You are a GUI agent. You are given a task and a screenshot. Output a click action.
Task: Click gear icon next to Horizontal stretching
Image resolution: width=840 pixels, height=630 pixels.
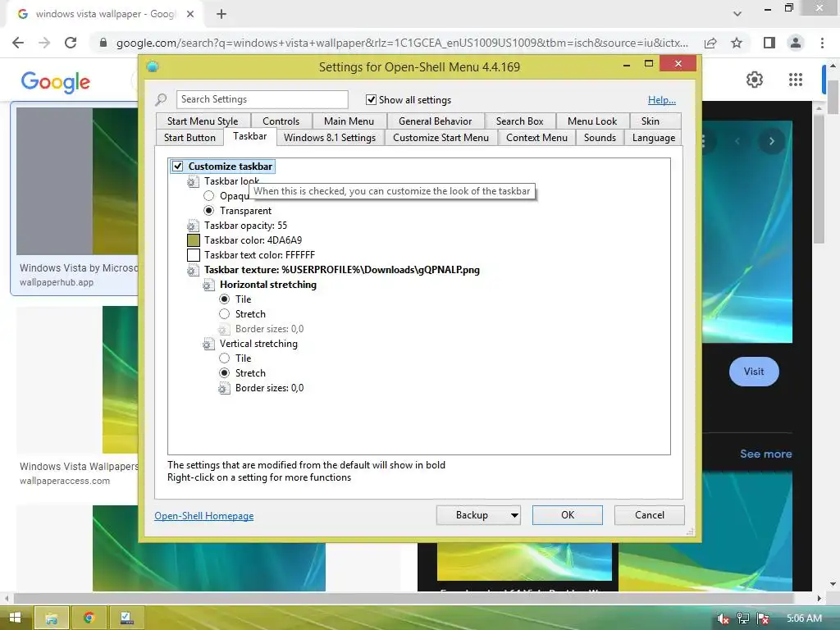click(208, 285)
